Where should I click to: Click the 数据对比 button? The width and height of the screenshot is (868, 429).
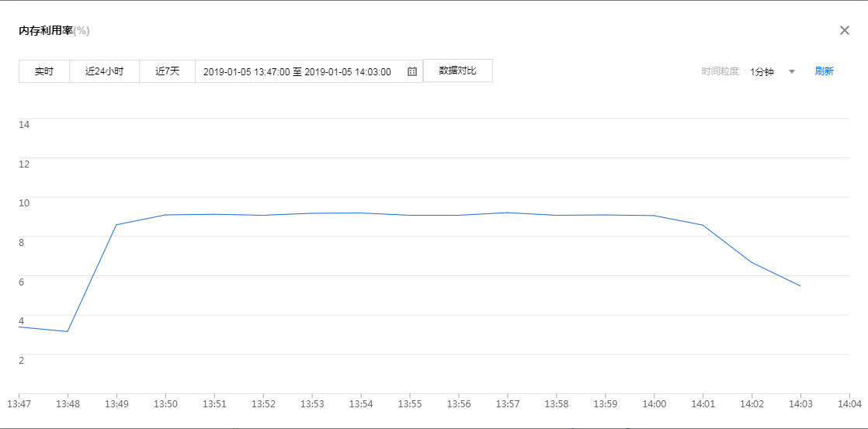(457, 71)
